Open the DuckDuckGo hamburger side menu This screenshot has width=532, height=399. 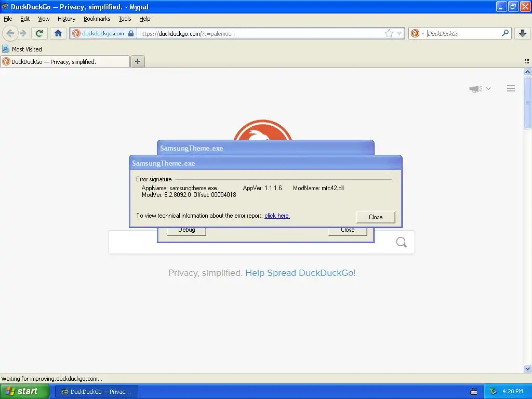pyautogui.click(x=511, y=88)
